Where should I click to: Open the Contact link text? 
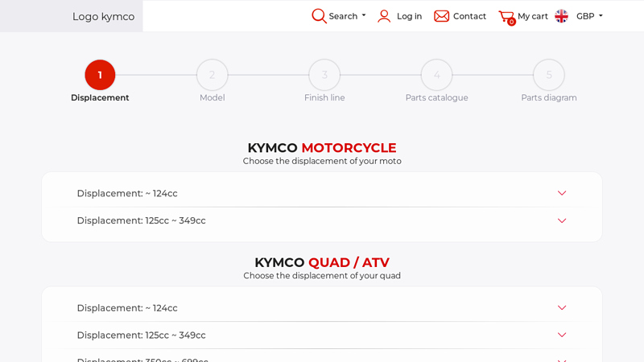469,16
